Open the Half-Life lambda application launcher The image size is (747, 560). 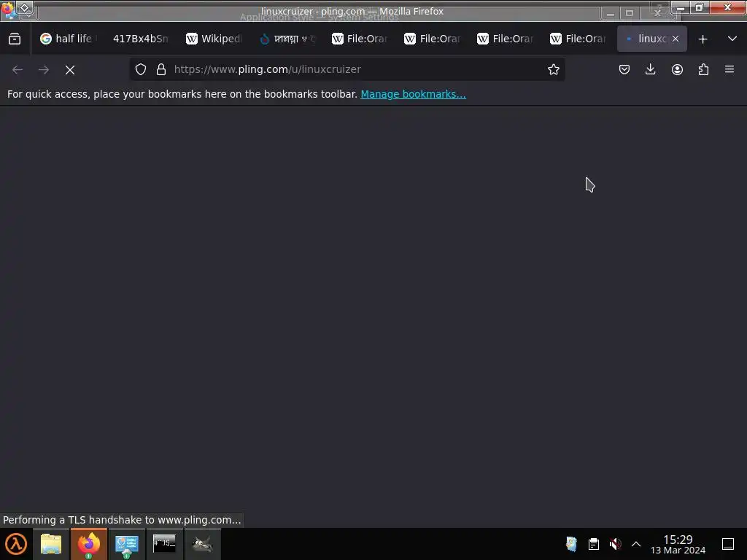click(16, 544)
